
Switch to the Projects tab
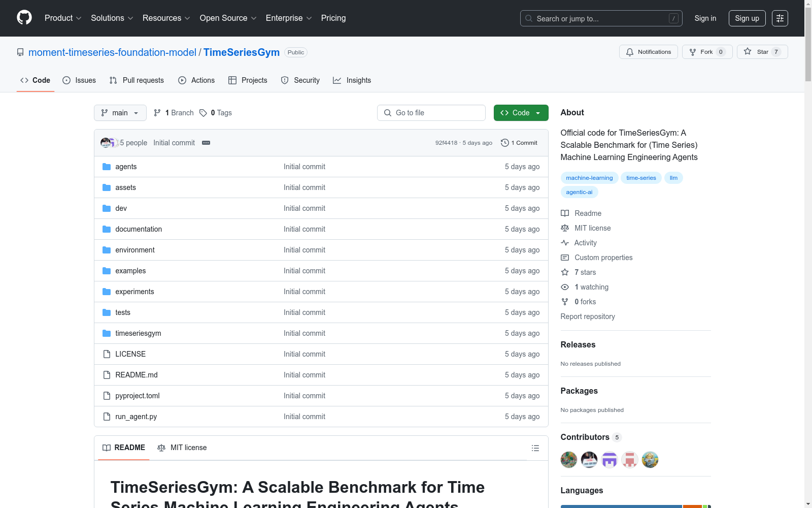pos(248,80)
